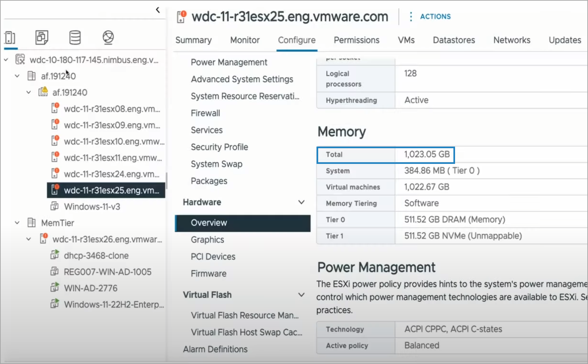Viewport: 588px width, 364px height.
Task: Open System Resource Reservation settings
Action: [245, 96]
